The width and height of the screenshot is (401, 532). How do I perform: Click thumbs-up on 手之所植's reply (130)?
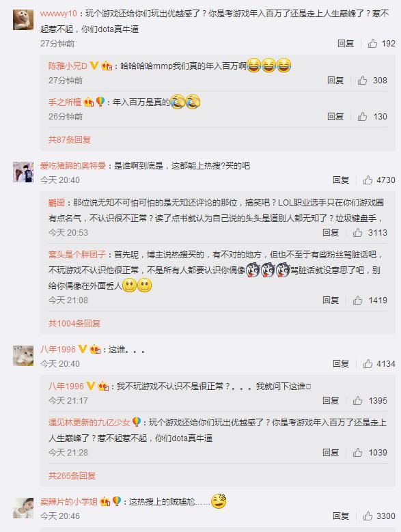click(362, 117)
